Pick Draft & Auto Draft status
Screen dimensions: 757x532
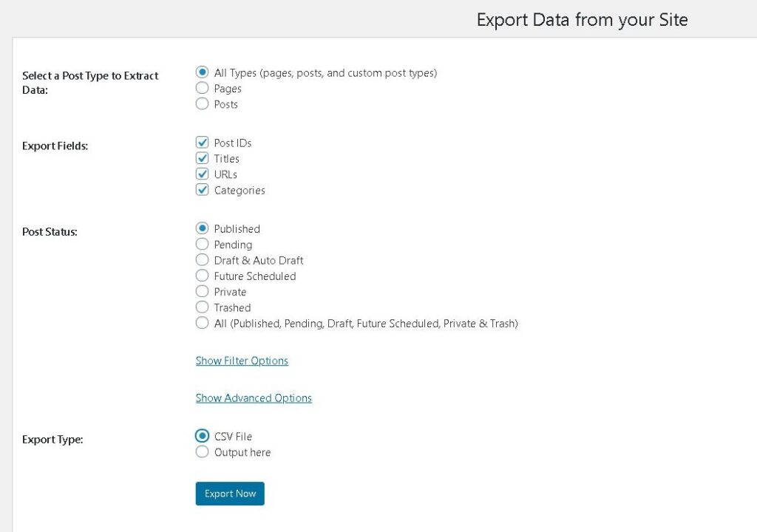pyautogui.click(x=202, y=260)
